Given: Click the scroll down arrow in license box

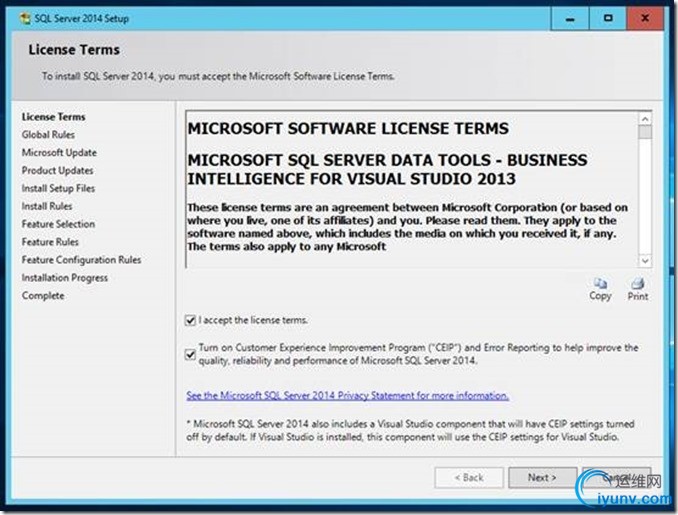Looking at the screenshot, I should (x=645, y=261).
